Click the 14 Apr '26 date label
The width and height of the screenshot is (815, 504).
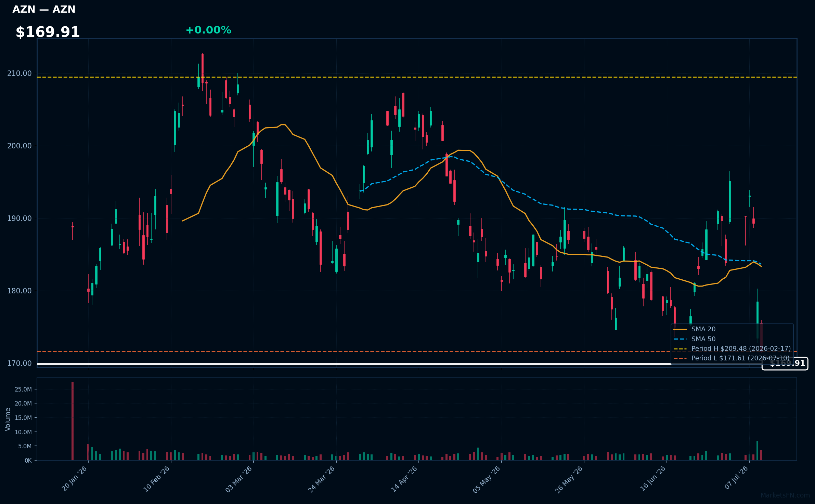point(404,479)
